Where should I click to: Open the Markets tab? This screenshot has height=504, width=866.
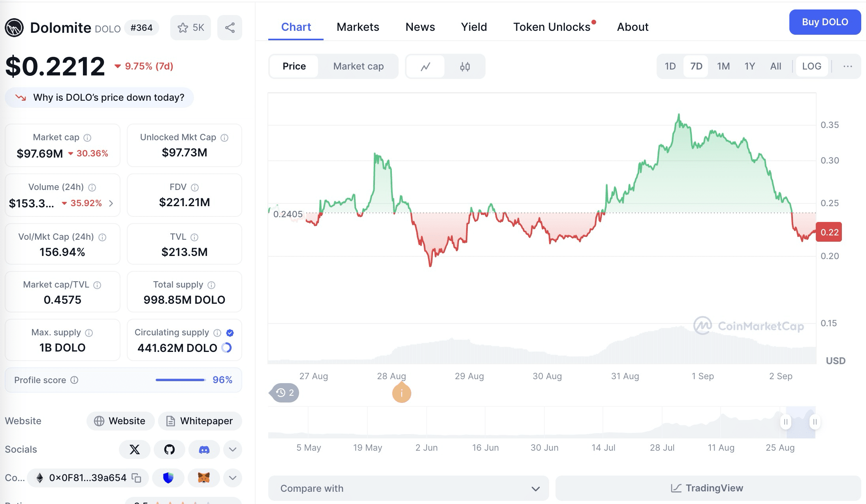tap(358, 27)
